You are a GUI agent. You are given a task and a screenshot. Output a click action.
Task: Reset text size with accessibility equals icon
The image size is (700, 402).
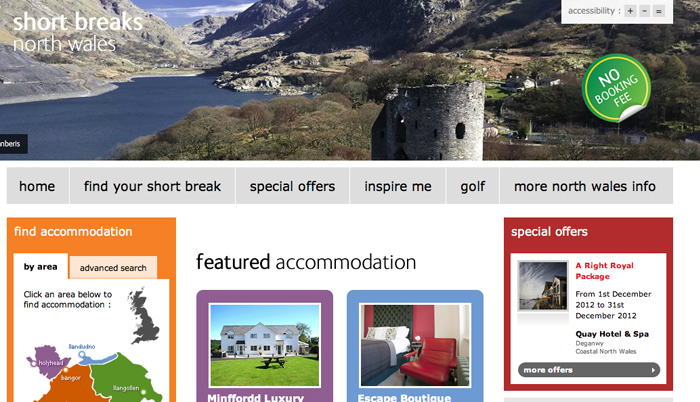pos(658,11)
